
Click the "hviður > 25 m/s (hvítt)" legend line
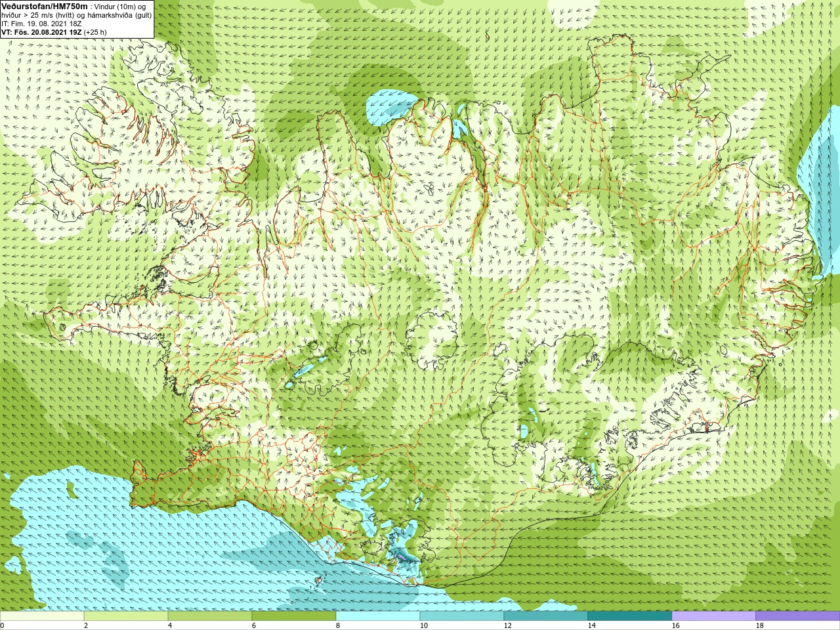click(x=39, y=15)
